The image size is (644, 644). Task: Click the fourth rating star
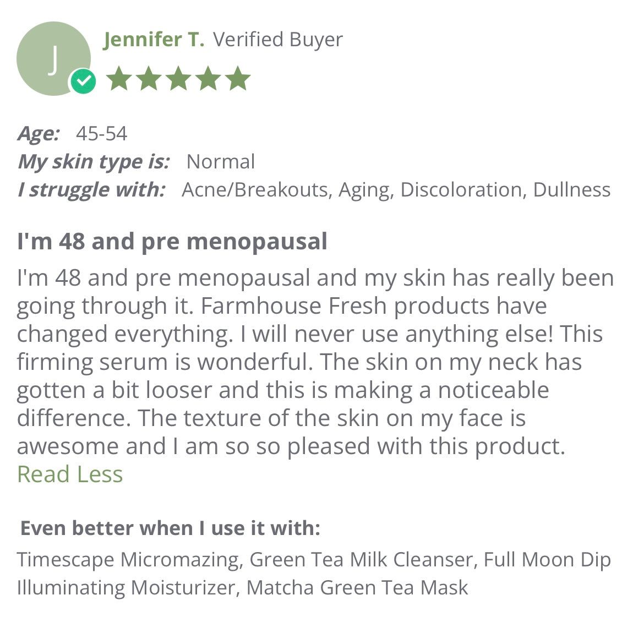click(x=208, y=79)
